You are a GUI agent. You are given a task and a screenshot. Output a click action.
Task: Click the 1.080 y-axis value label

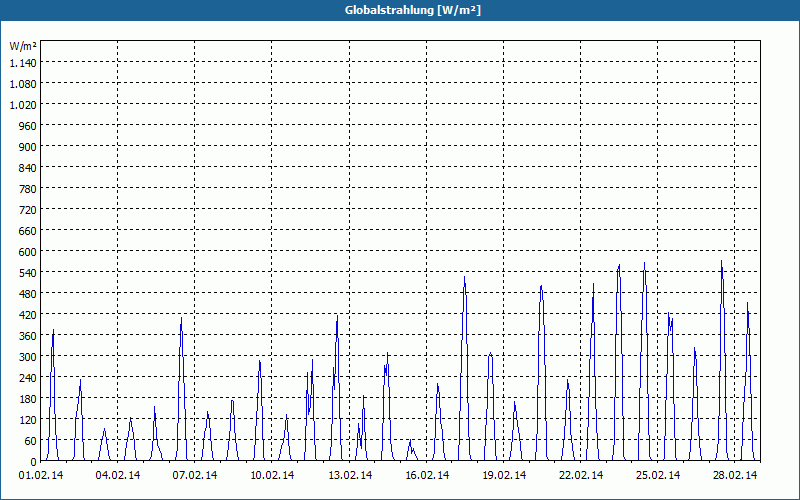pyautogui.click(x=23, y=84)
